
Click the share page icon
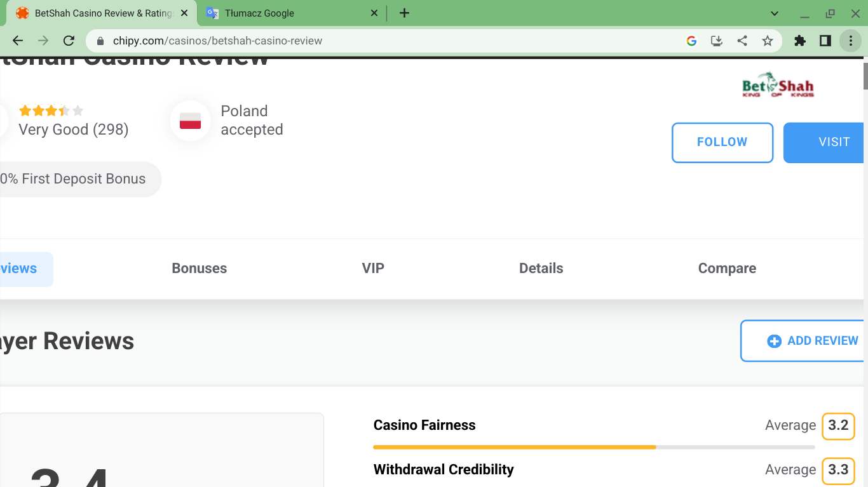742,41
